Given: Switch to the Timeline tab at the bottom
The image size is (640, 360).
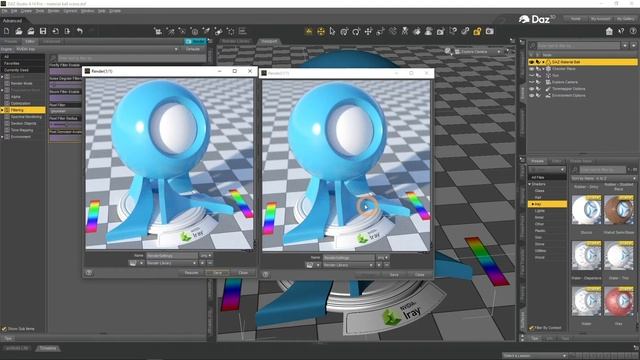Looking at the screenshot, I should (48, 348).
